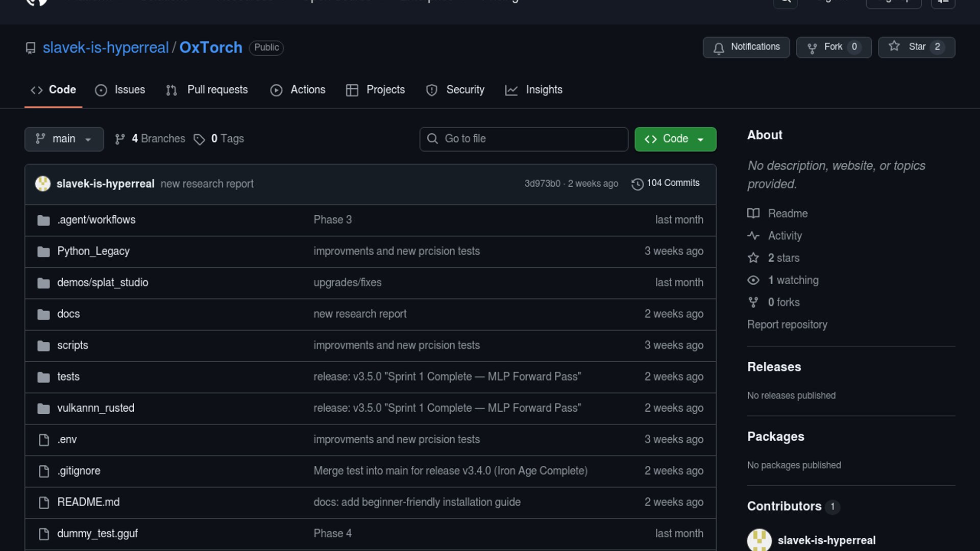Click the Go to file search field

pyautogui.click(x=524, y=139)
